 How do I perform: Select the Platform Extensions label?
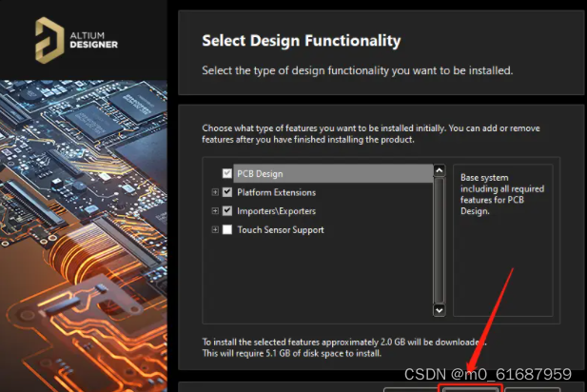click(276, 192)
